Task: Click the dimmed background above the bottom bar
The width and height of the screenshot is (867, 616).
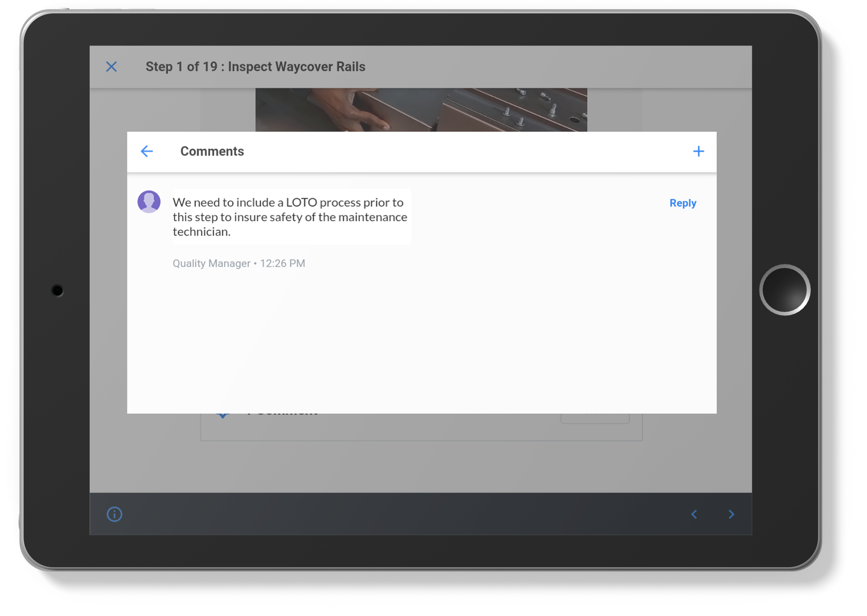Action: tap(421, 467)
